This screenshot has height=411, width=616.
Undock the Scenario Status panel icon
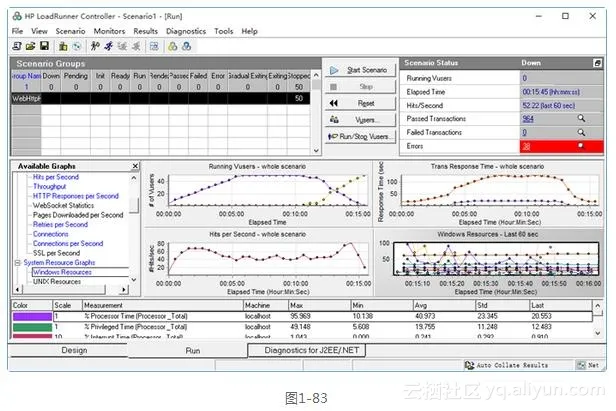point(597,63)
